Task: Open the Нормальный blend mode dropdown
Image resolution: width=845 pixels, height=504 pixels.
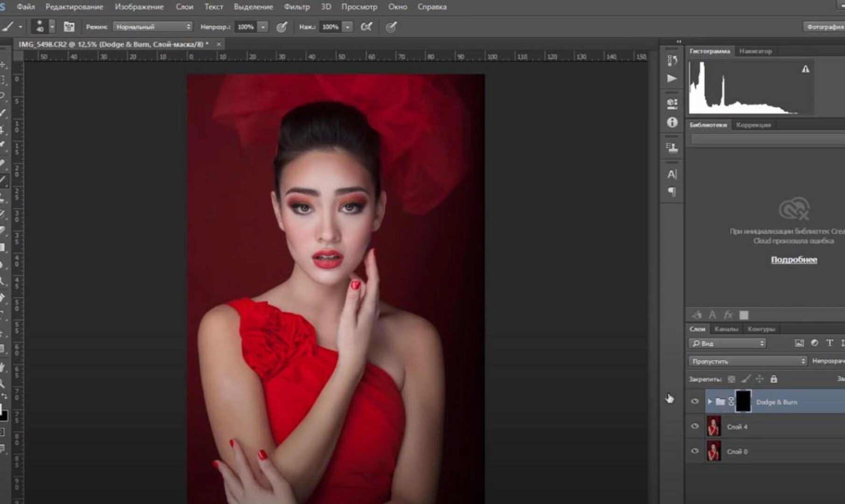Action: point(152,27)
